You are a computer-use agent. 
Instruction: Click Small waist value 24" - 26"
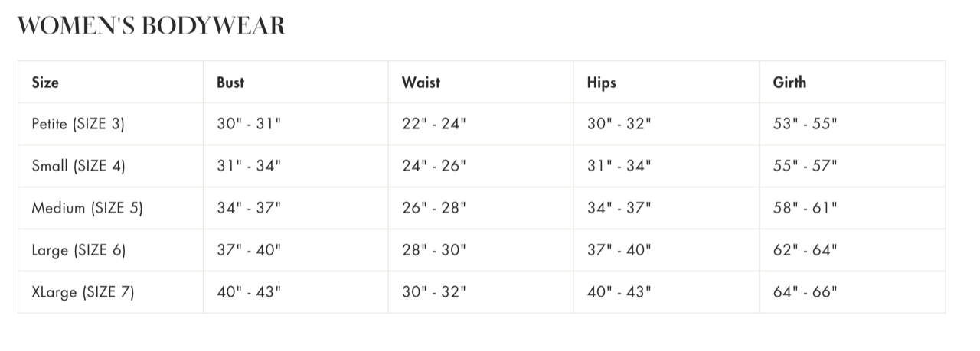[x=434, y=166]
